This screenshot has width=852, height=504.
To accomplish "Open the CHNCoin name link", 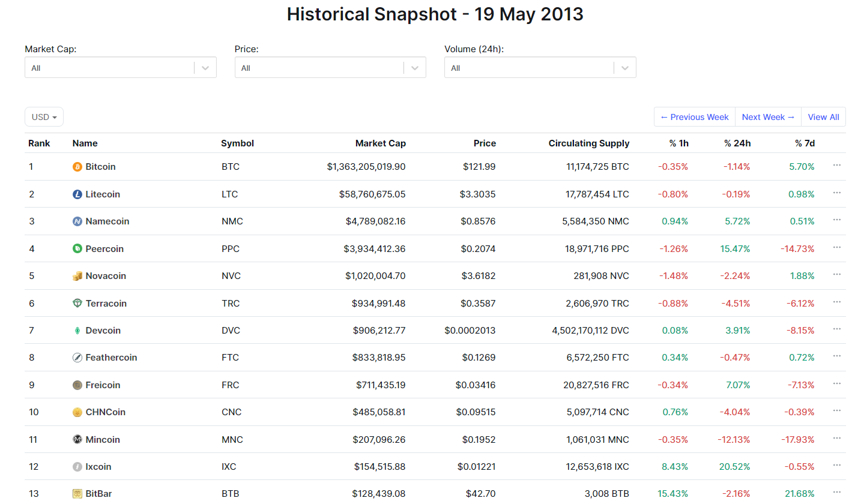I will (106, 412).
